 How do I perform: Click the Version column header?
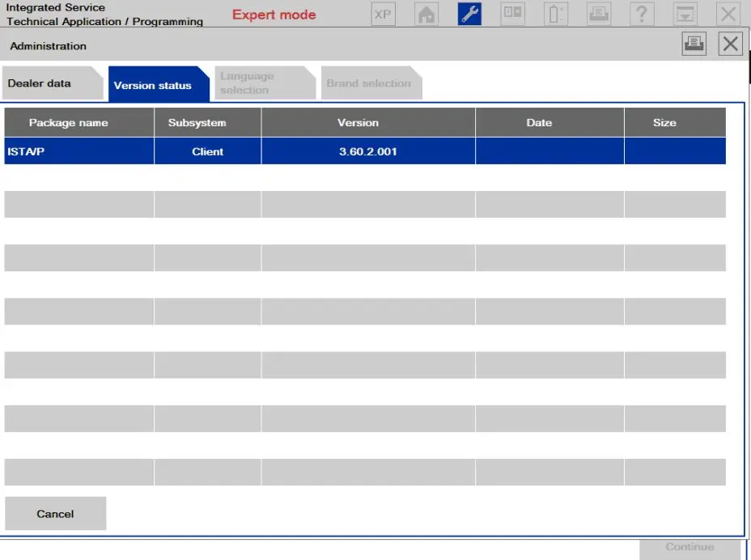coord(368,123)
